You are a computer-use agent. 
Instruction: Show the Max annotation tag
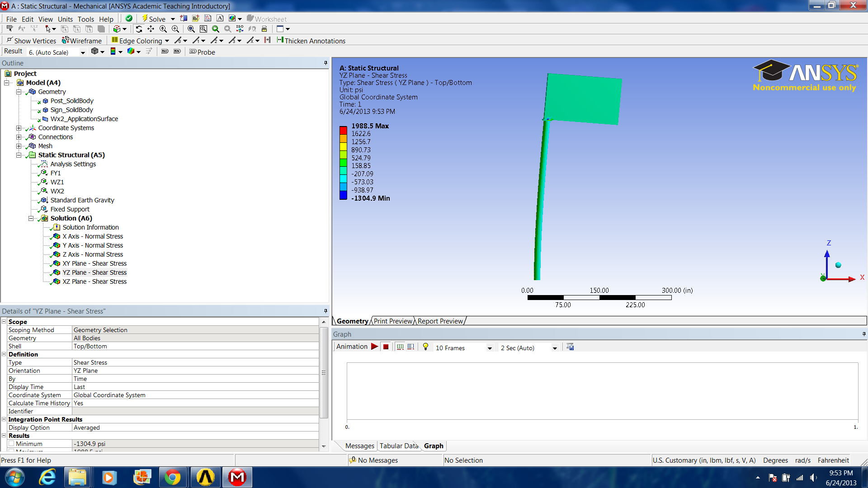coord(165,52)
